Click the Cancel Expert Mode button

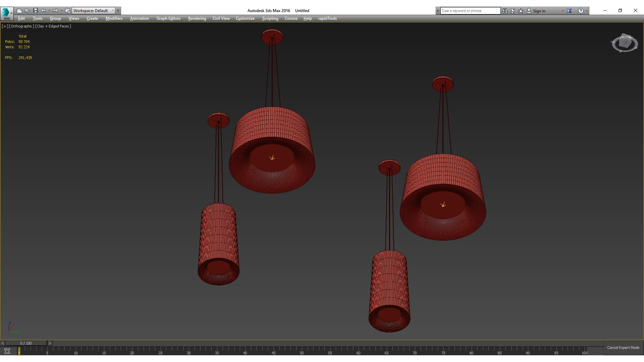point(623,348)
